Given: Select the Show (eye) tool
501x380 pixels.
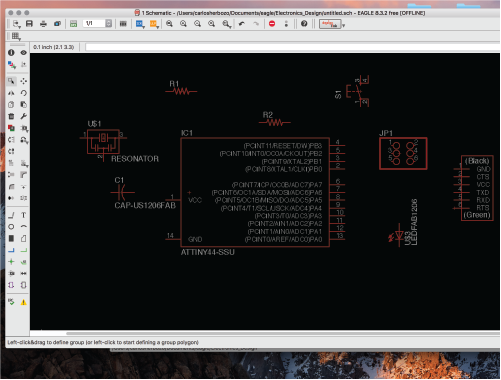Looking at the screenshot, I should [x=23, y=53].
